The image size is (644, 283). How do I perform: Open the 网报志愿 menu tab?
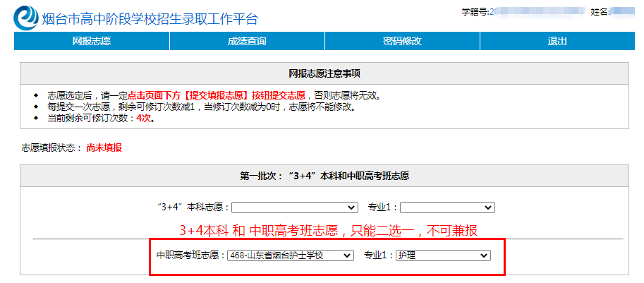pyautogui.click(x=92, y=41)
